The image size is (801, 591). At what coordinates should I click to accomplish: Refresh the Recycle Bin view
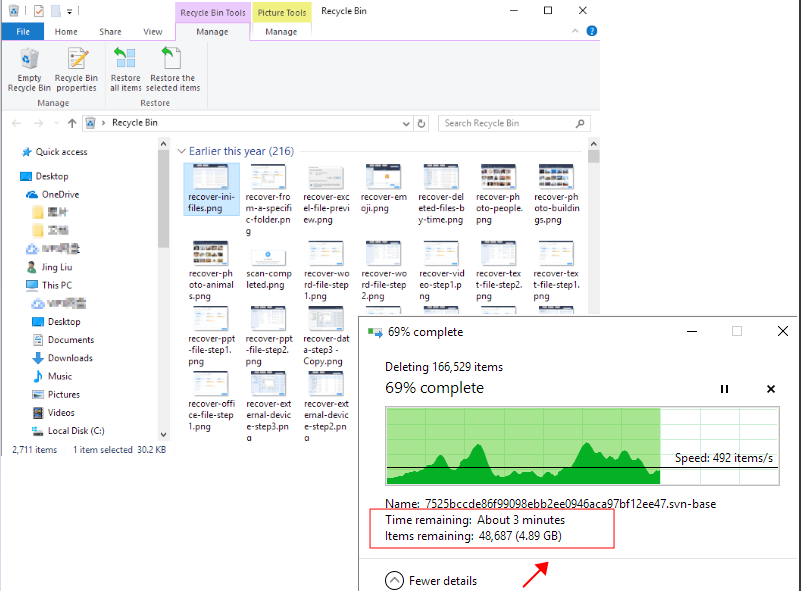[424, 123]
